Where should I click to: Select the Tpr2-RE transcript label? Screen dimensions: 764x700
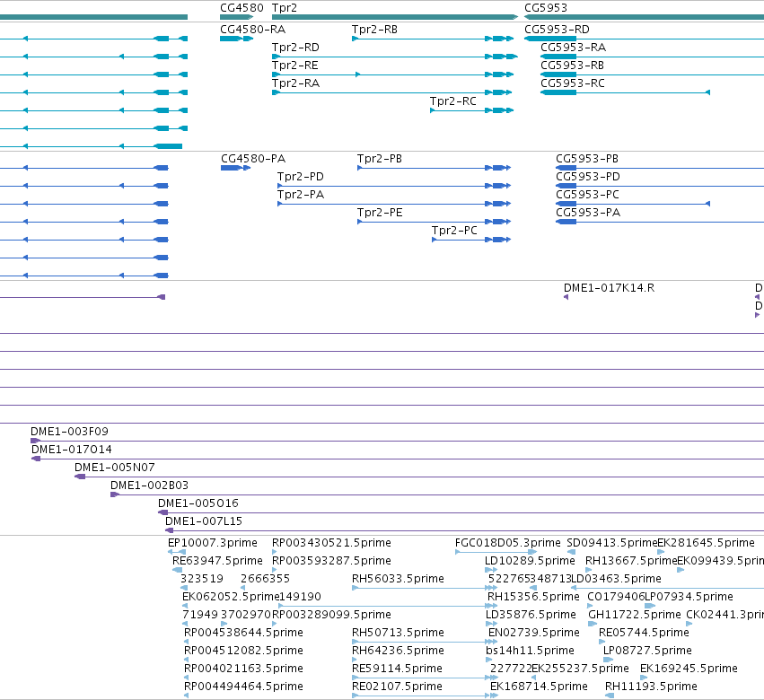pos(295,66)
